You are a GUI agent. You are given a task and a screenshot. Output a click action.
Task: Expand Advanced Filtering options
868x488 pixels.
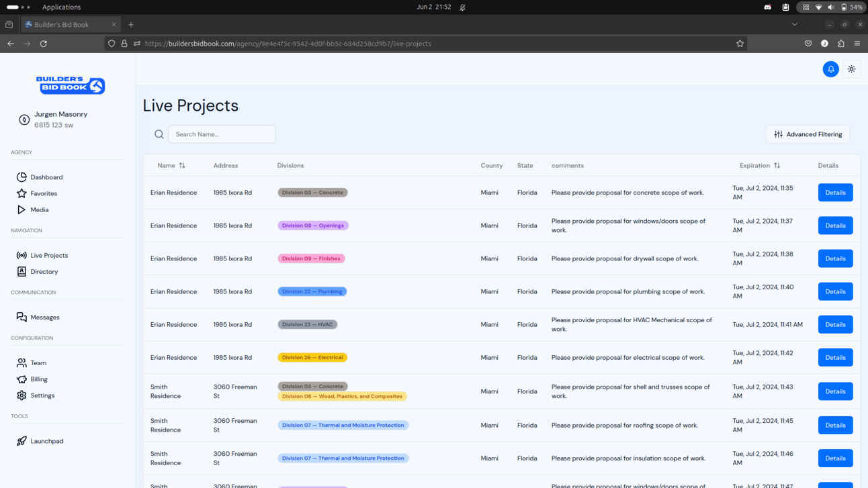(808, 134)
